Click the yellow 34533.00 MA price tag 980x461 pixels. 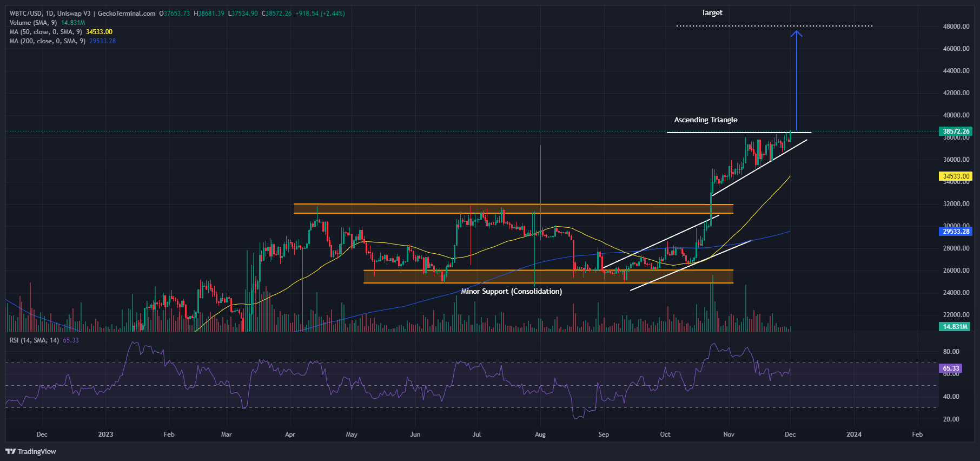tap(956, 176)
